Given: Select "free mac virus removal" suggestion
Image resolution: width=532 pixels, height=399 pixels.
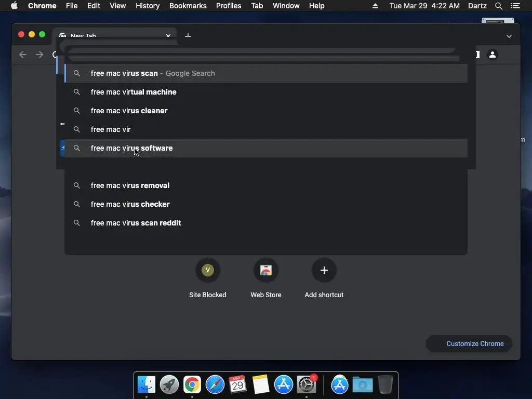Looking at the screenshot, I should [x=266, y=185].
